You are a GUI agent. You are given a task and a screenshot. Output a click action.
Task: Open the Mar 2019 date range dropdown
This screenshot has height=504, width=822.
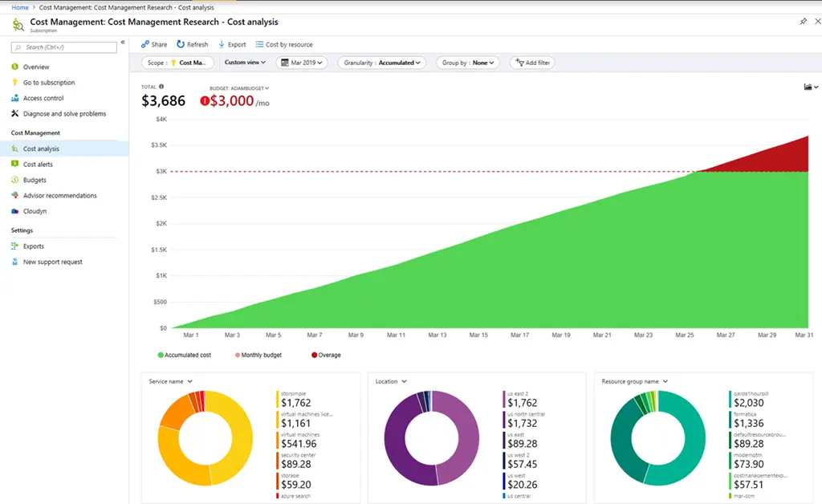302,63
